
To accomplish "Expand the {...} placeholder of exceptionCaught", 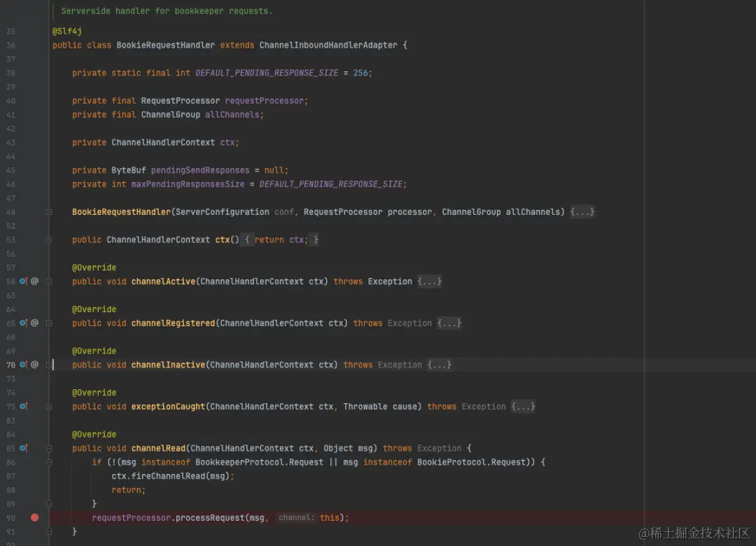I will click(523, 407).
